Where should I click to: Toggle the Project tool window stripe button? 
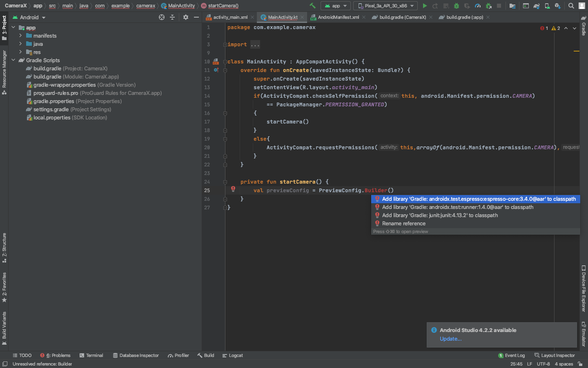(4, 27)
